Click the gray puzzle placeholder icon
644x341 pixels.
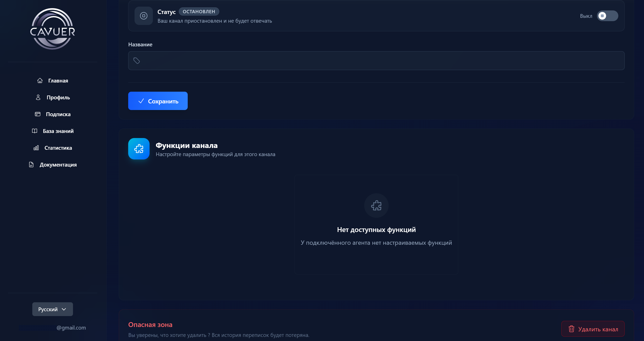376,205
